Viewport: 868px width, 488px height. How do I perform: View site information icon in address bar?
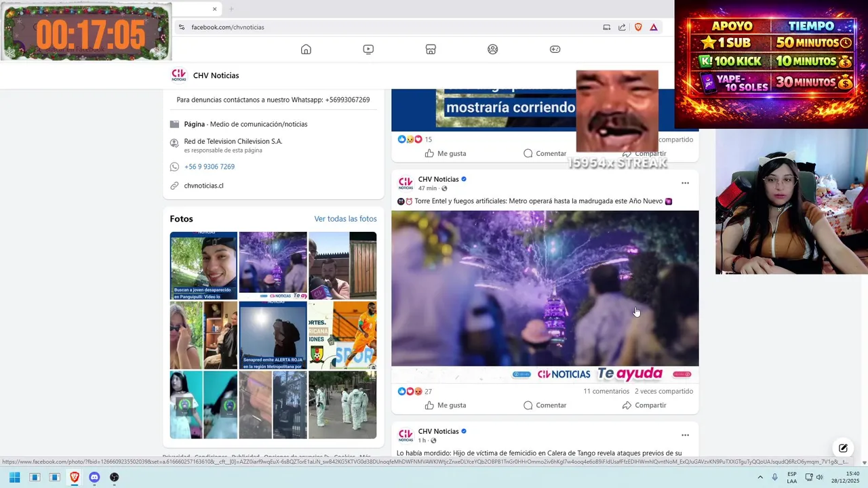point(181,27)
